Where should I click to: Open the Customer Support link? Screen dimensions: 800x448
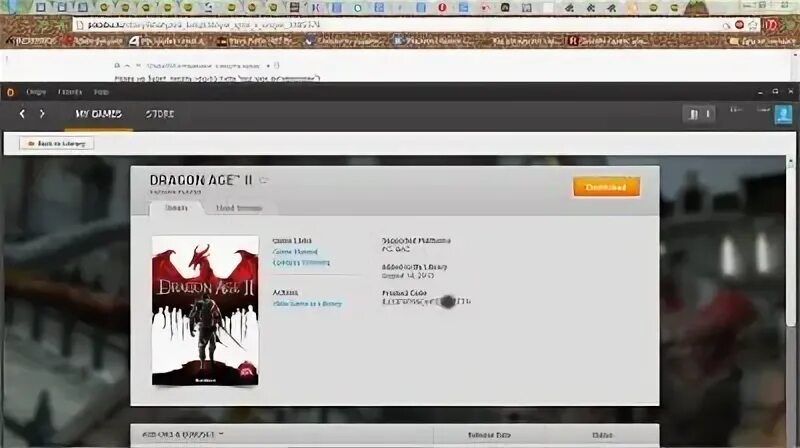tap(301, 263)
